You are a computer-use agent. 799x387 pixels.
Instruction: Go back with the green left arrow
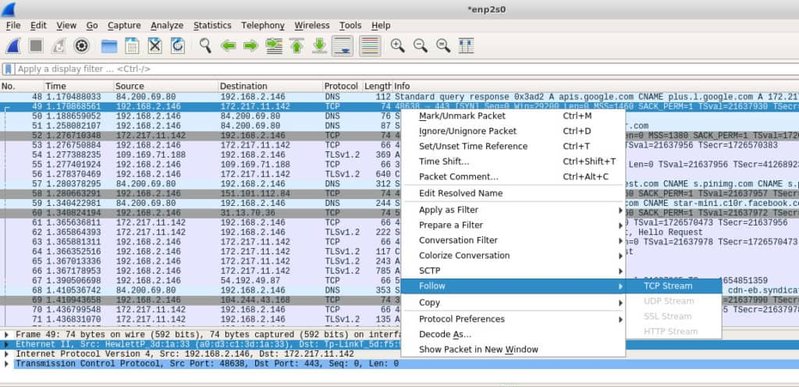[228, 46]
